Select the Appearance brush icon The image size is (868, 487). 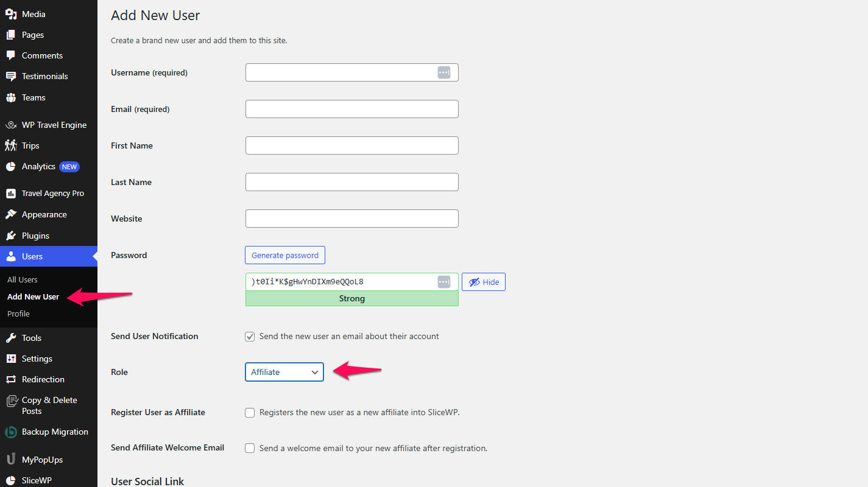point(12,214)
